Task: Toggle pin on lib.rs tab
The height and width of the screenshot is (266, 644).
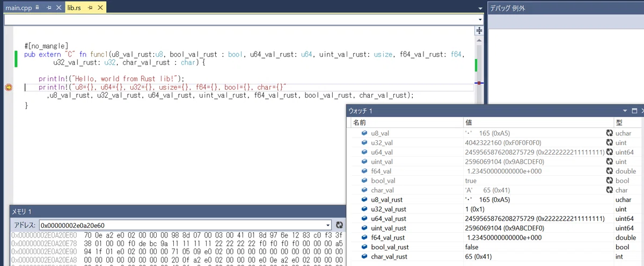Action: pos(90,8)
